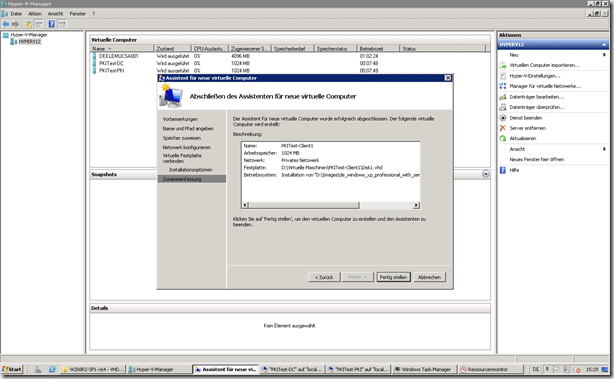Click Server entfernen red X action

pyautogui.click(x=527, y=128)
